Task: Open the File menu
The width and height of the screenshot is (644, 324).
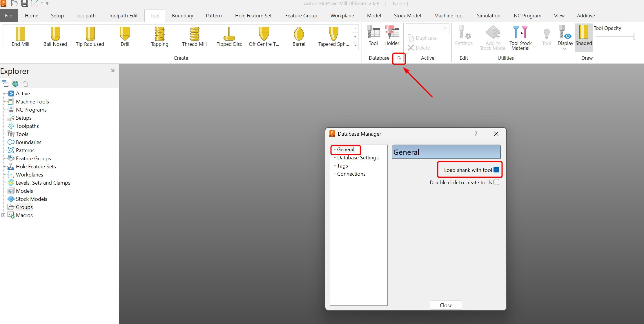Action: [9, 16]
